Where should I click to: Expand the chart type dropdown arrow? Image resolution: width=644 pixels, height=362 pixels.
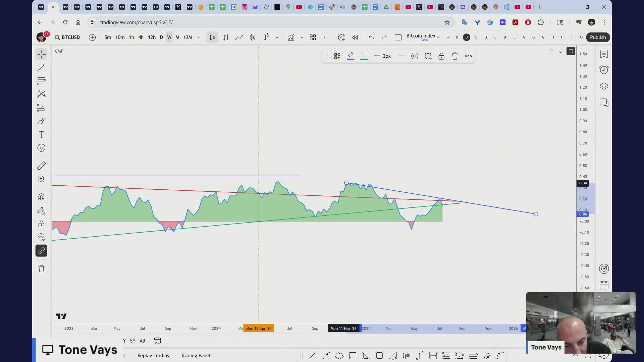277,37
